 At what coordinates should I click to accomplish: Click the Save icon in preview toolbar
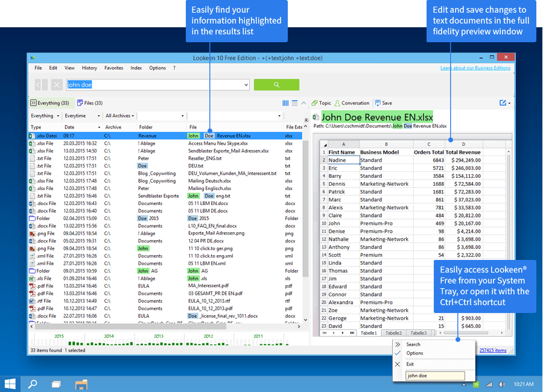point(383,103)
